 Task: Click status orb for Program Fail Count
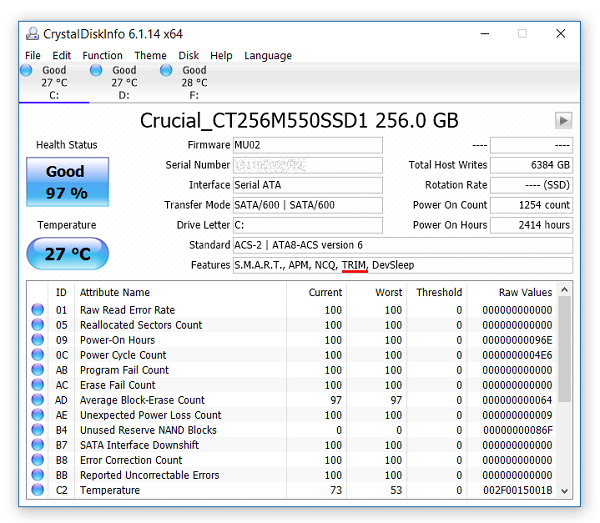point(38,370)
